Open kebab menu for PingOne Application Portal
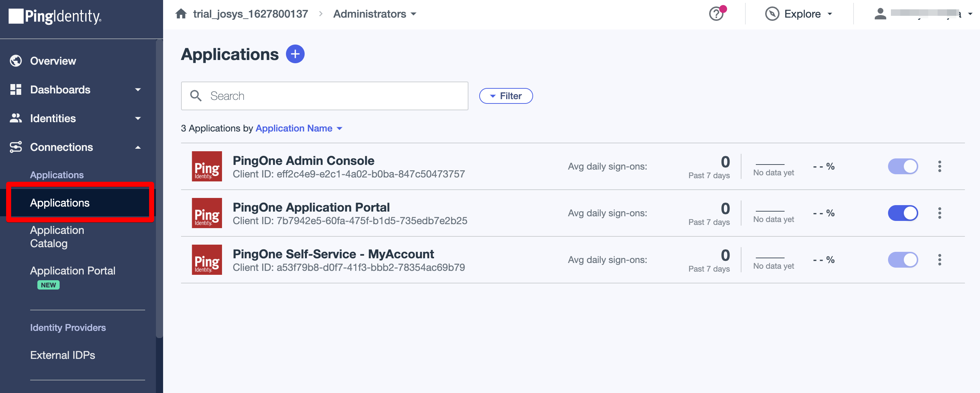This screenshot has width=980, height=393. (939, 213)
